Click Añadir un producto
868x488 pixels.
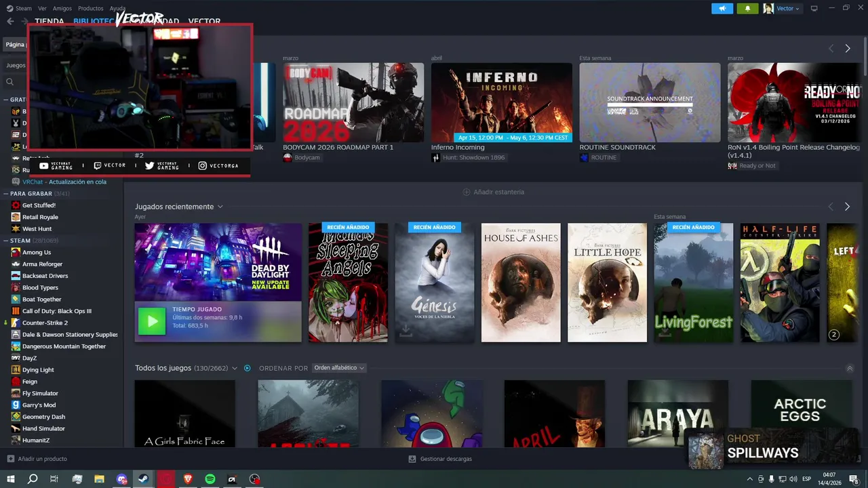coord(37,459)
